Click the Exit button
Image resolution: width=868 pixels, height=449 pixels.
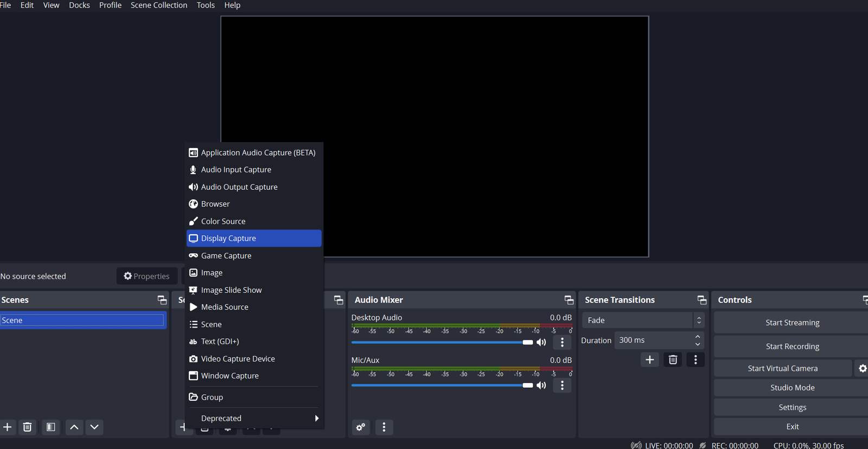click(792, 427)
